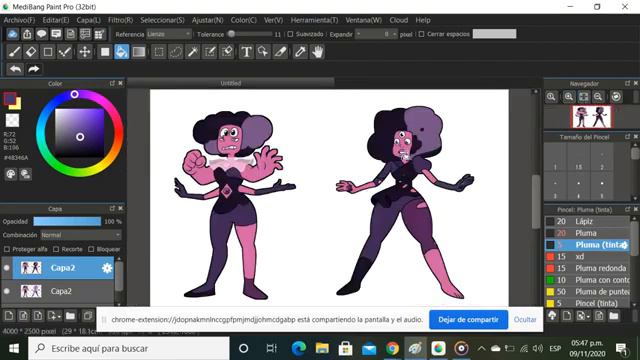
Task: Select the Eyedropper tool
Action: (x=300, y=52)
